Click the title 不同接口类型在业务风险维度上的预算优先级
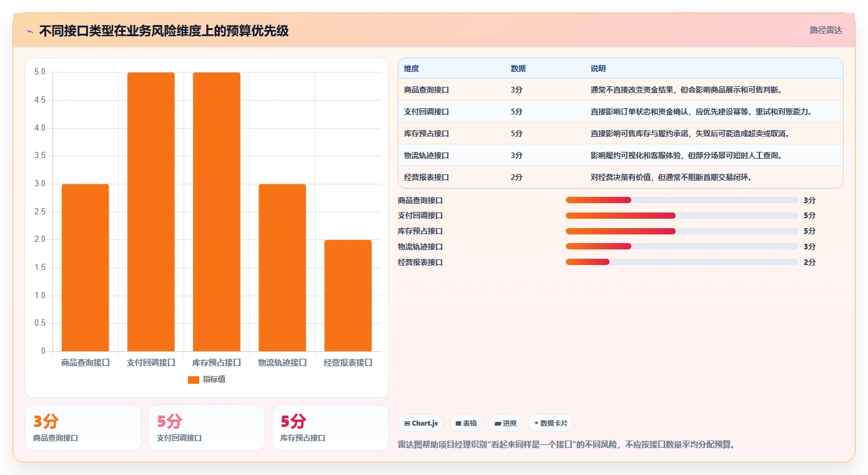The image size is (868, 475). coord(164,31)
